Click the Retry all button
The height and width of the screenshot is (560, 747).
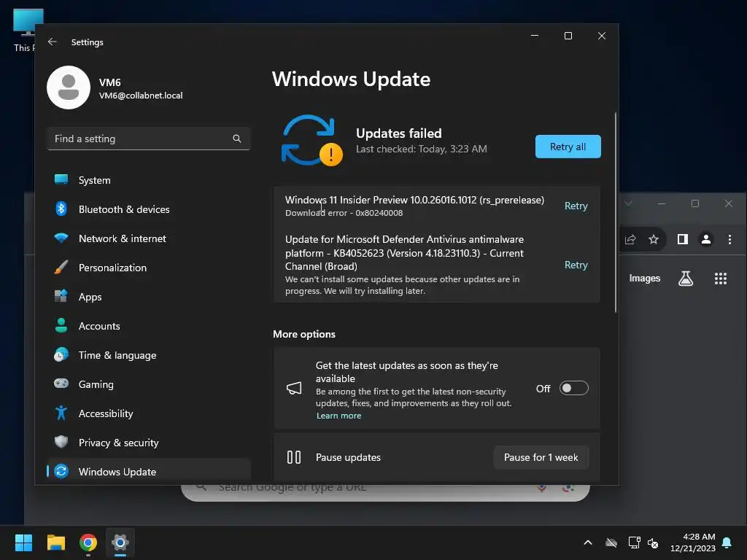[x=568, y=147]
